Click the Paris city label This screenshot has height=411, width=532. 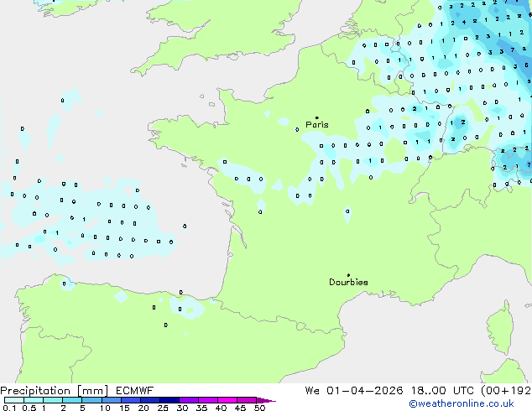[317, 124]
